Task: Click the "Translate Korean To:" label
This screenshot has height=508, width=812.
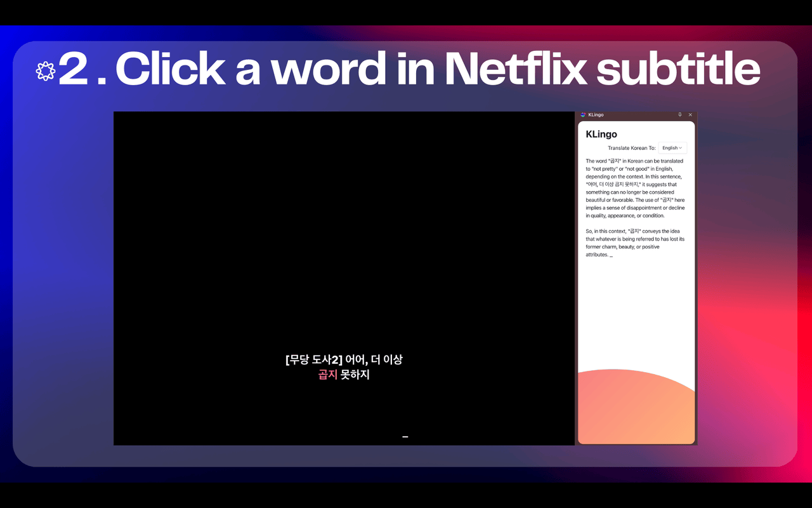Action: 632,148
